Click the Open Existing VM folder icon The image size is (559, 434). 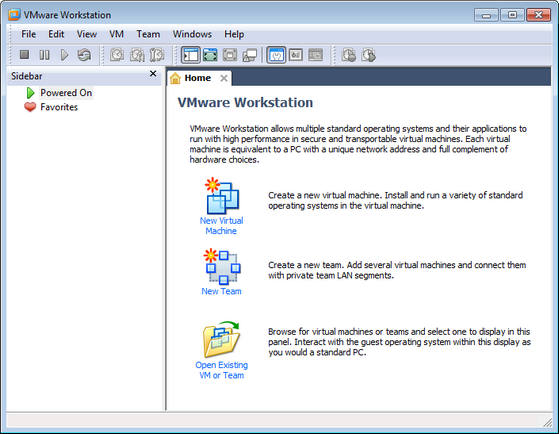(x=221, y=339)
